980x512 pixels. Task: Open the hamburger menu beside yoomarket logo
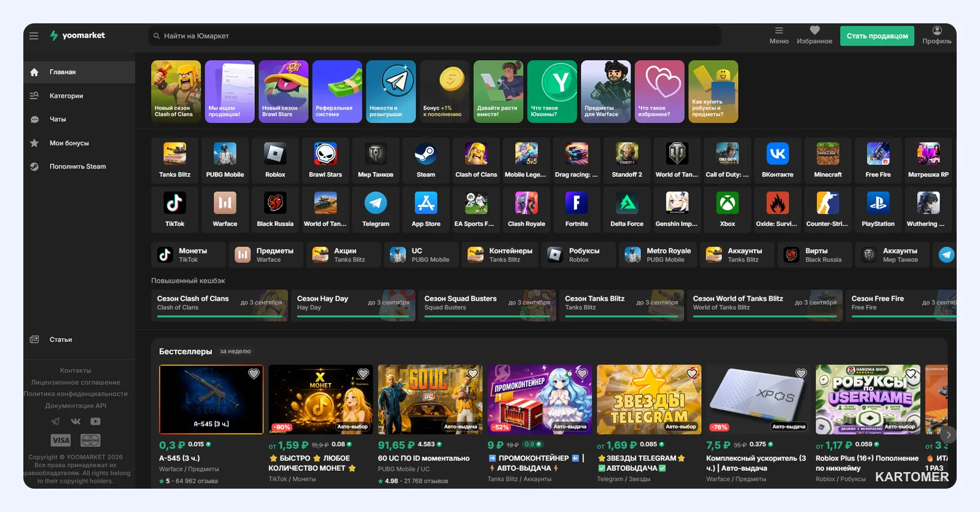34,36
